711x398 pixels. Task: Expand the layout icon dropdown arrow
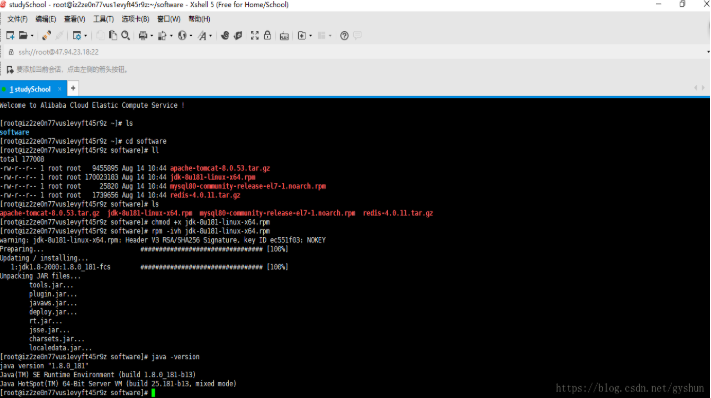point(330,36)
